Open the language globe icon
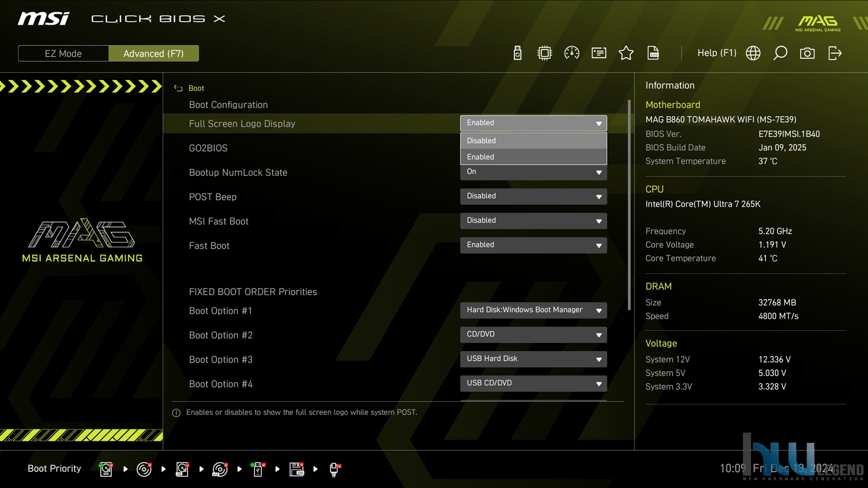Screen dimensions: 868x488 pyautogui.click(x=753, y=53)
